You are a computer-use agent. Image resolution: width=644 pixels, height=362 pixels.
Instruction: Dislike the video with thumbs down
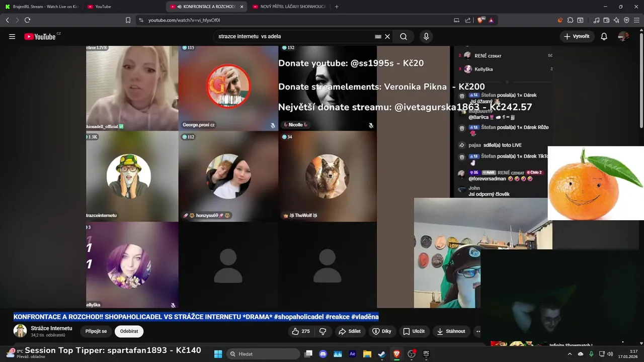[x=323, y=331]
